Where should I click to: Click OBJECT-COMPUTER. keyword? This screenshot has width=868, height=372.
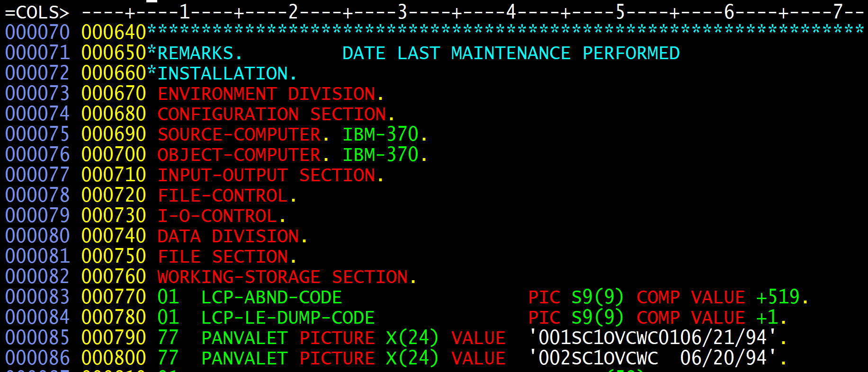point(243,155)
